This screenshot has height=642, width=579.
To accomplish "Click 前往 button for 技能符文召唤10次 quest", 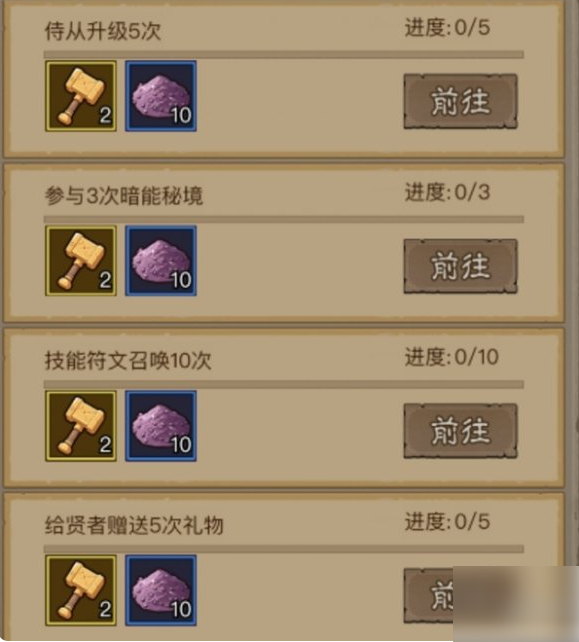I will pyautogui.click(x=461, y=431).
